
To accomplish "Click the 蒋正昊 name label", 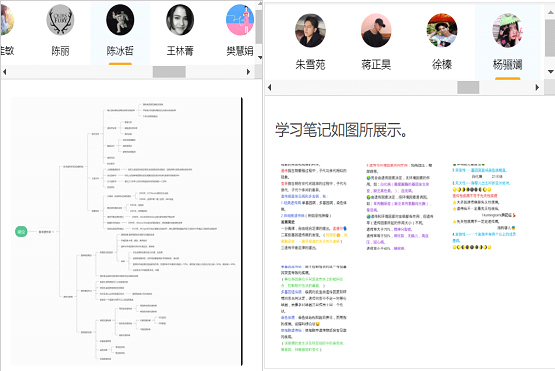I will click(376, 64).
